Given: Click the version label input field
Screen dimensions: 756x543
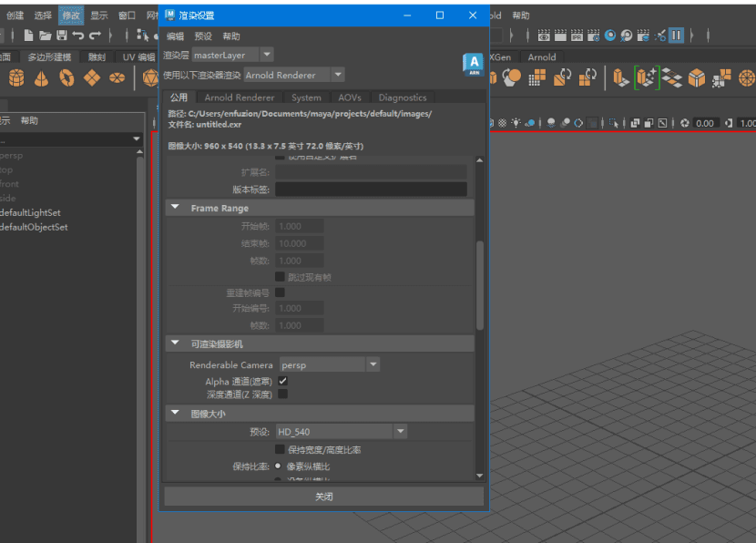Looking at the screenshot, I should (x=371, y=189).
